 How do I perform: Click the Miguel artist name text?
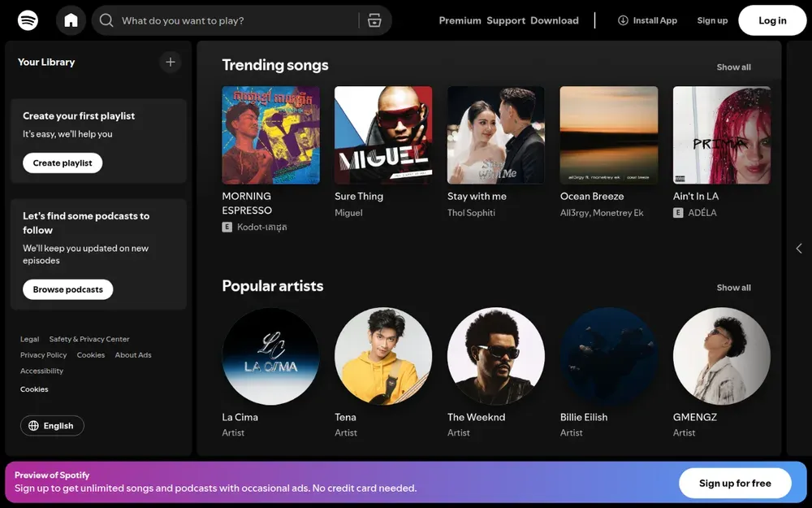[348, 212]
